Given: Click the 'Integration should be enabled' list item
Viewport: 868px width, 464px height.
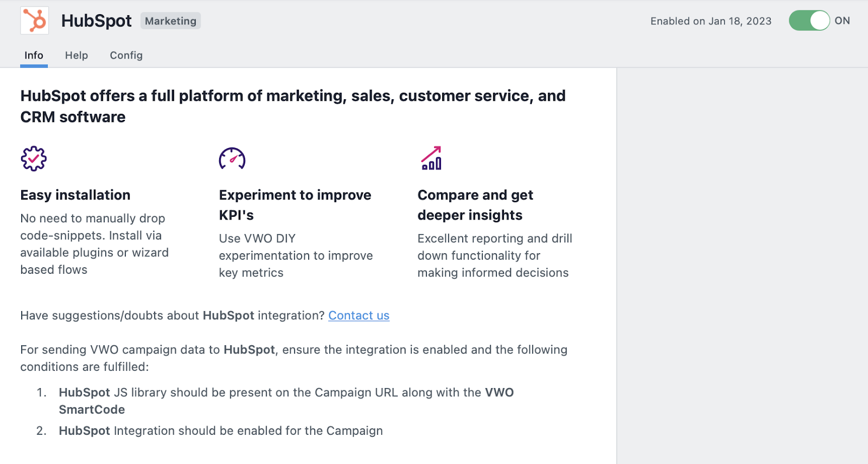Looking at the screenshot, I should [221, 431].
